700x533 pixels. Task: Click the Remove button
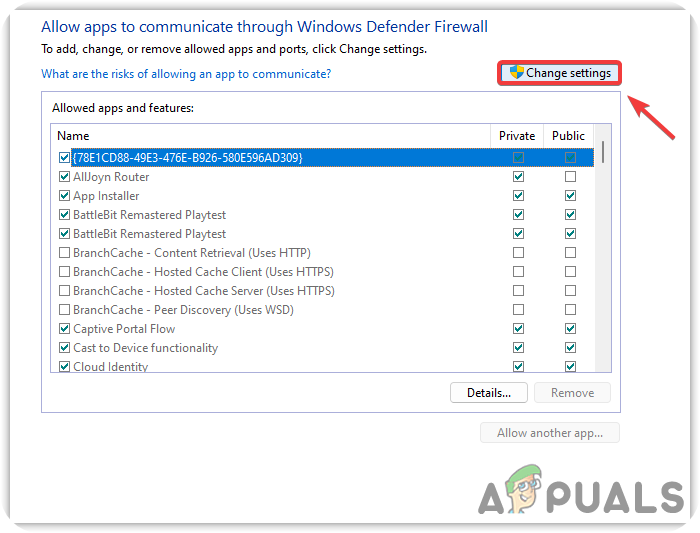pyautogui.click(x=572, y=393)
